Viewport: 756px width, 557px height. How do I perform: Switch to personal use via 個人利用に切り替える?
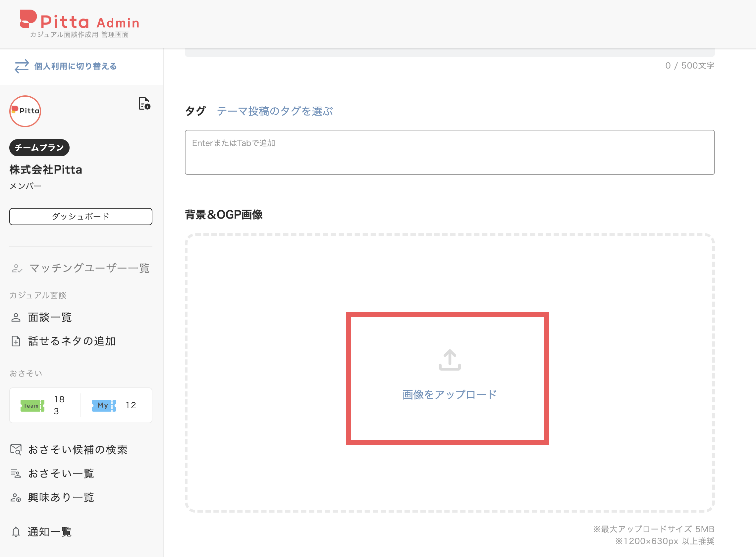76,66
